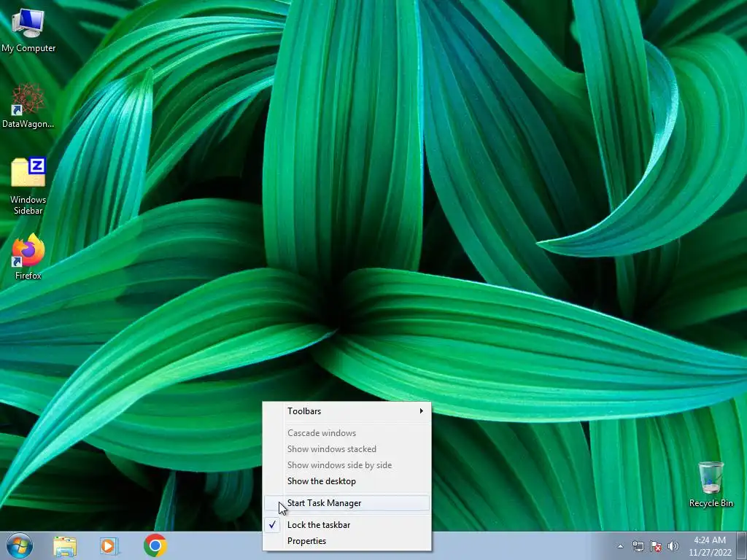747x560 pixels.
Task: Choose Show windows stacked
Action: [347, 449]
